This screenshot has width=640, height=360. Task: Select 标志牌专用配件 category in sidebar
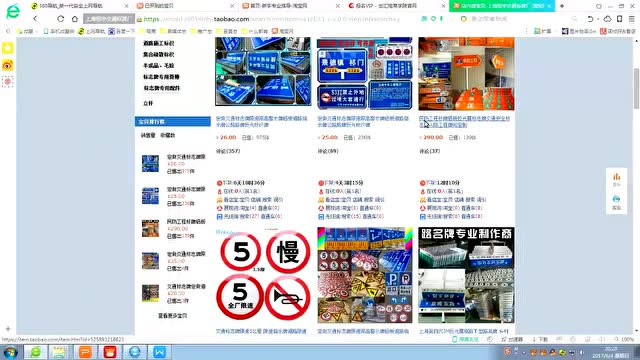pyautogui.click(x=161, y=88)
